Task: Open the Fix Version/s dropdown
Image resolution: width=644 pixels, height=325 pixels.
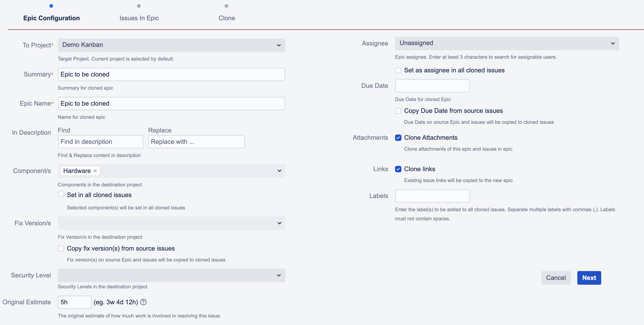Action: [171, 223]
